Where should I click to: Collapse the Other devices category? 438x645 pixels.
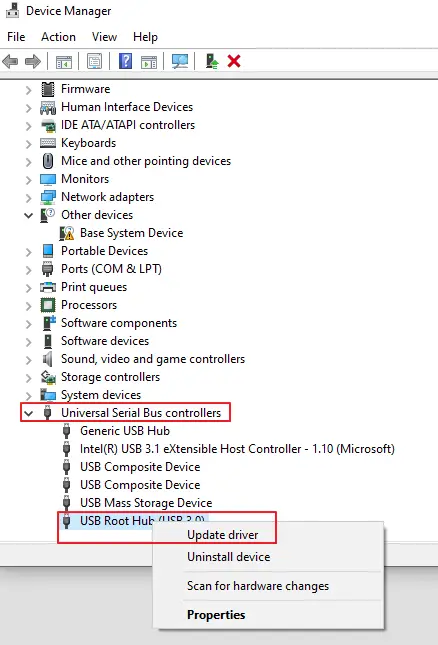tap(28, 216)
